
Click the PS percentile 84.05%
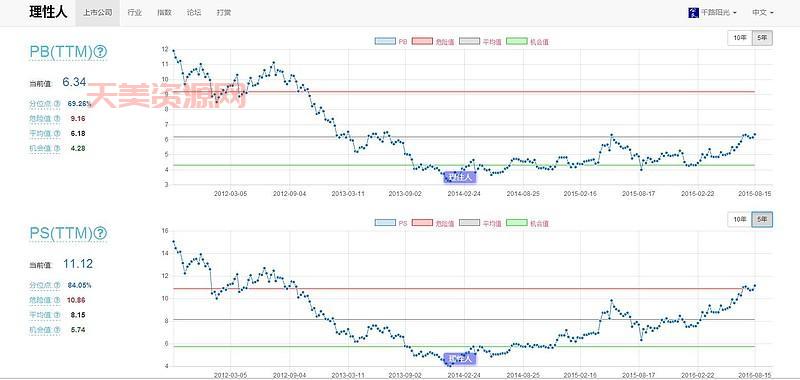(80, 285)
